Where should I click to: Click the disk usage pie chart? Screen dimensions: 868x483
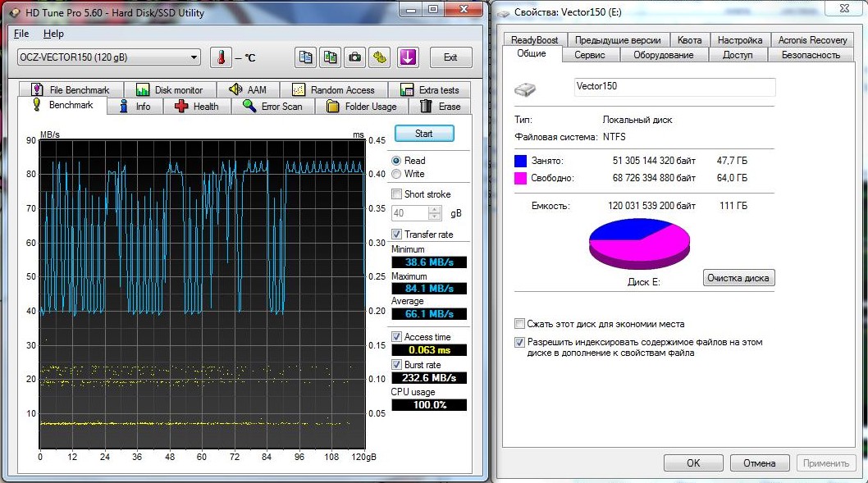[639, 244]
